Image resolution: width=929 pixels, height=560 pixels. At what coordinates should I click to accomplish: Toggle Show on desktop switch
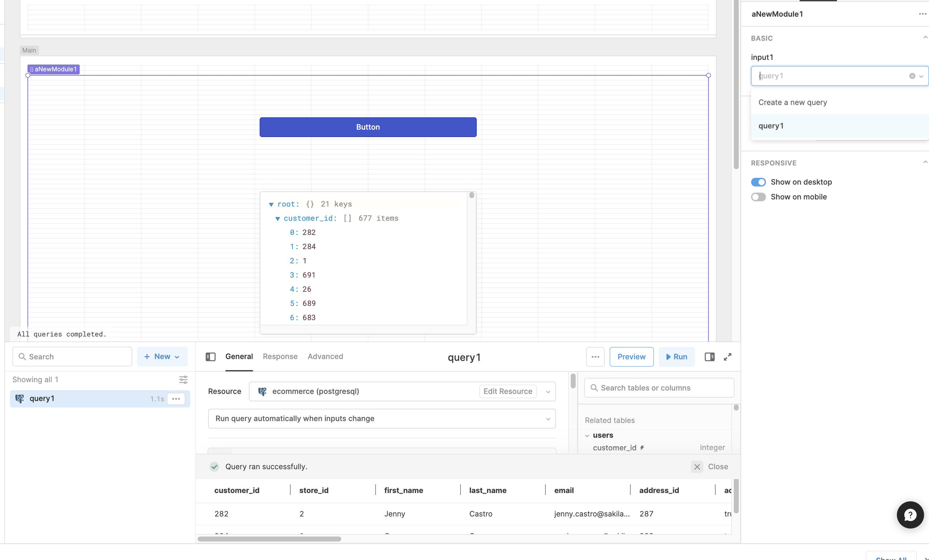click(x=758, y=182)
